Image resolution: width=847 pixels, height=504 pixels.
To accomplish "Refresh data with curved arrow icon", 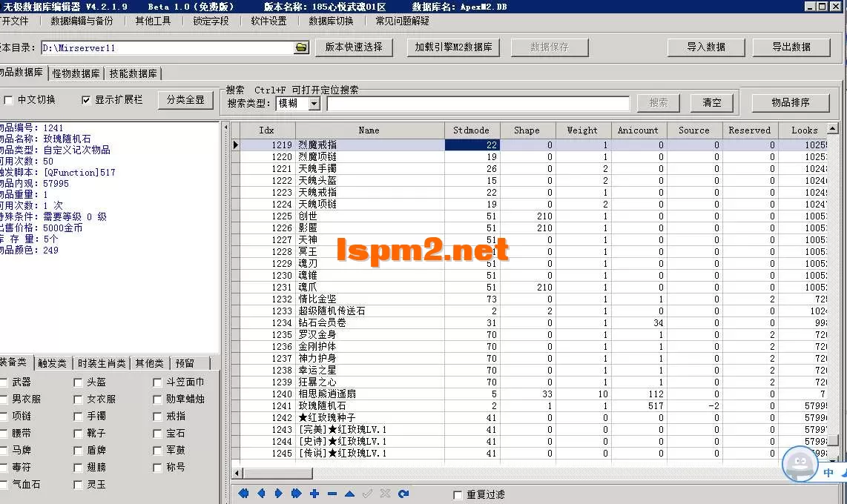I will pos(403,493).
